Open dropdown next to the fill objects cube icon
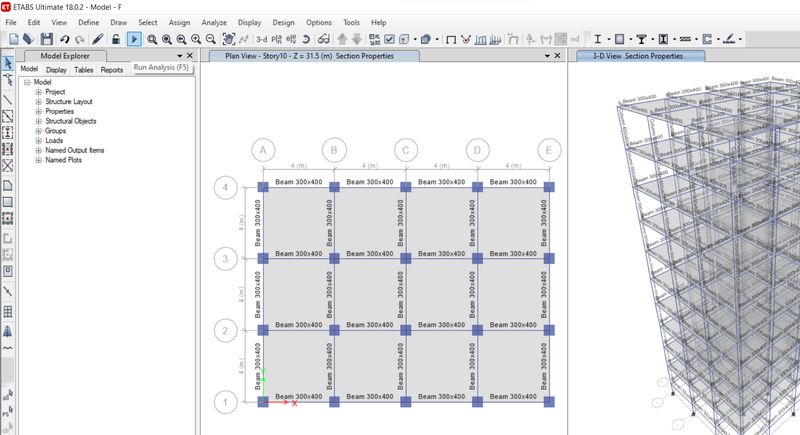 click(x=437, y=39)
